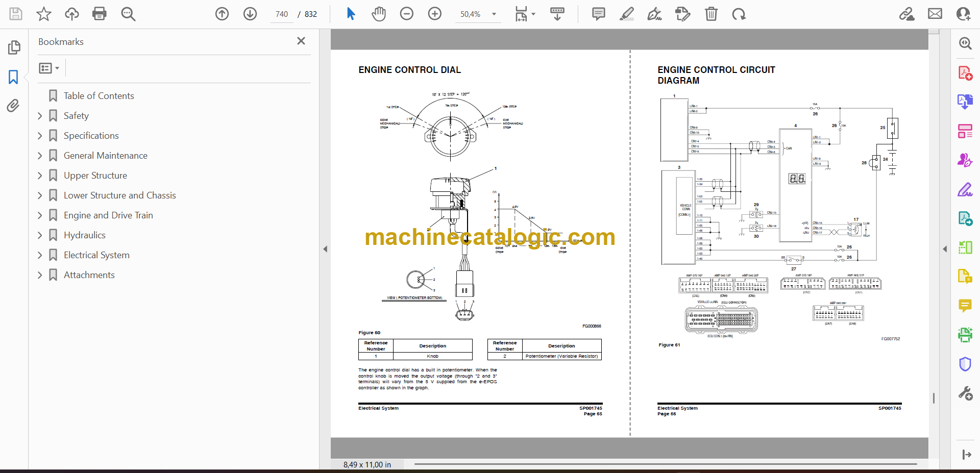Image resolution: width=980 pixels, height=473 pixels.
Task: Open the search tool in right pane
Action: tap(965, 43)
